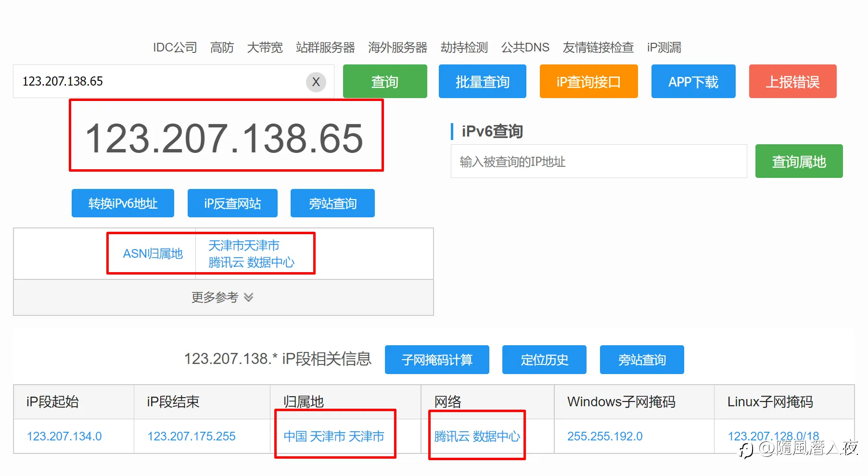The height and width of the screenshot is (476, 868).
Task: Click the 天津市天津市 link in ASN row
Action: point(244,245)
